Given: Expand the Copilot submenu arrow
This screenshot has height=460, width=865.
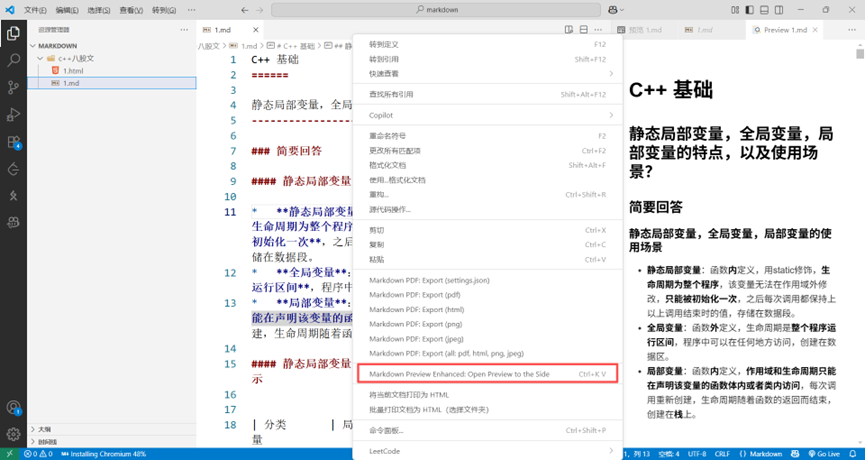Looking at the screenshot, I should [611, 115].
